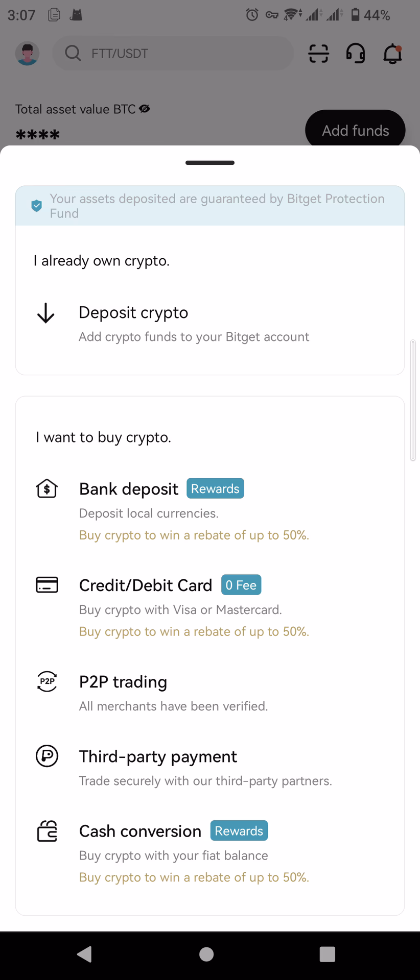This screenshot has height=980, width=420.
Task: Select the Rewards badge on Bank deposit
Action: coord(215,488)
